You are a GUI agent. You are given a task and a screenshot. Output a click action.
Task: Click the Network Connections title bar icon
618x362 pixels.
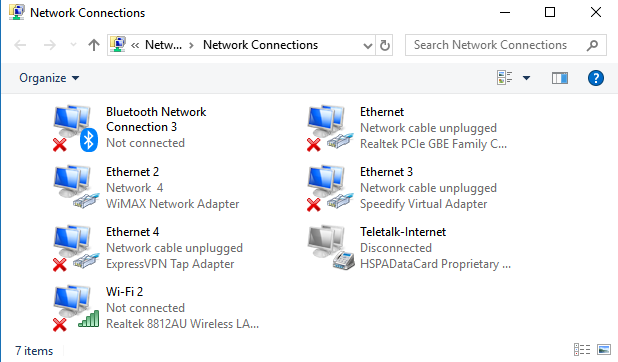(17, 12)
